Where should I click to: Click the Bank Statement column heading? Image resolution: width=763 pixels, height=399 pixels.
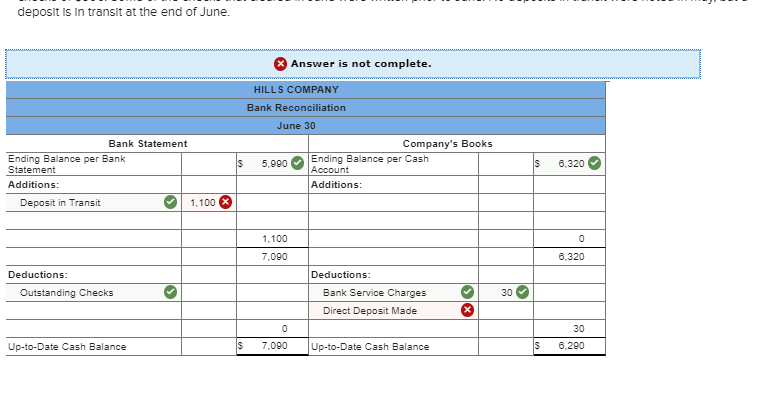point(147,144)
